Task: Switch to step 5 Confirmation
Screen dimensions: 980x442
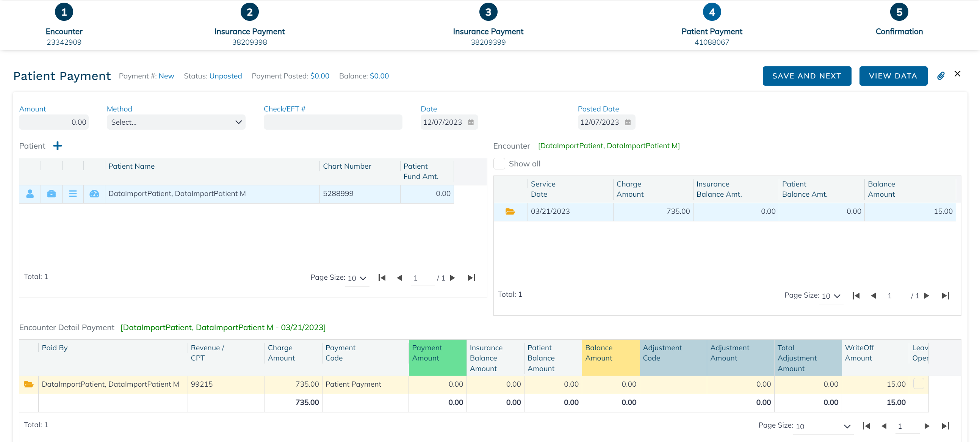Action: [x=899, y=13]
